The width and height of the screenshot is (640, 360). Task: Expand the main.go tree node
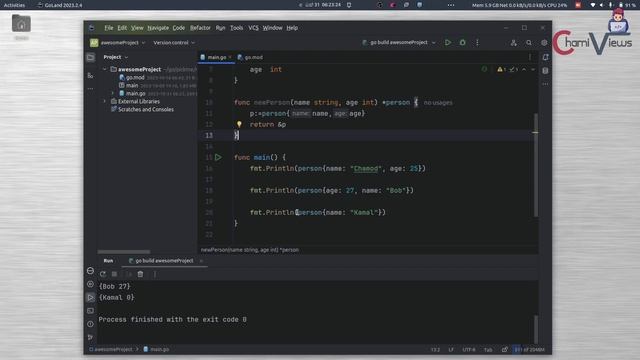point(113,93)
